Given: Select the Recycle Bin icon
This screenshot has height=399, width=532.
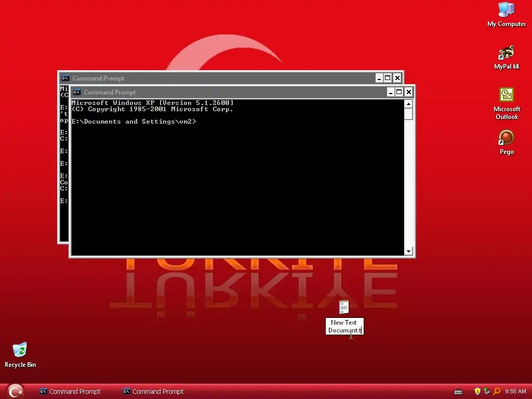Looking at the screenshot, I should [x=20, y=355].
